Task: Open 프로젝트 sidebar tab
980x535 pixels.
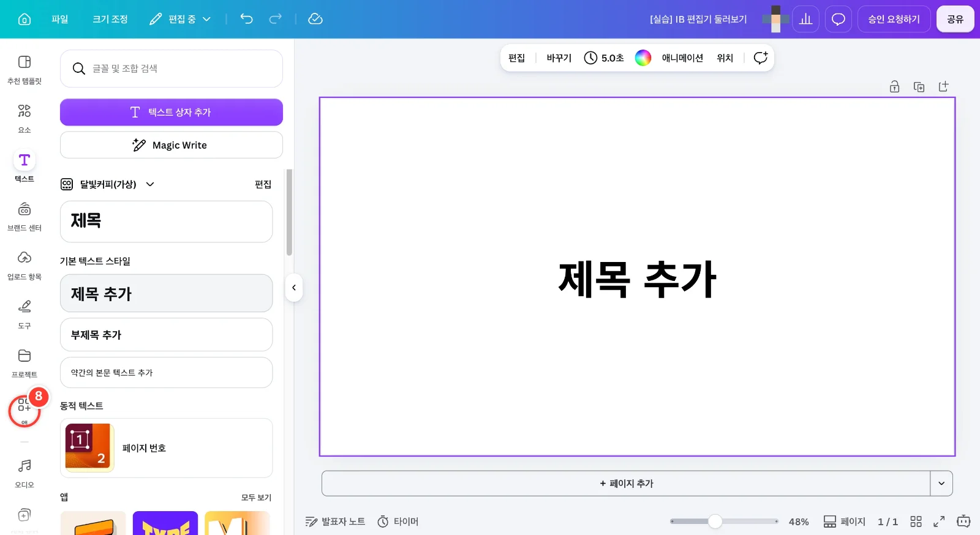Action: tap(24, 363)
